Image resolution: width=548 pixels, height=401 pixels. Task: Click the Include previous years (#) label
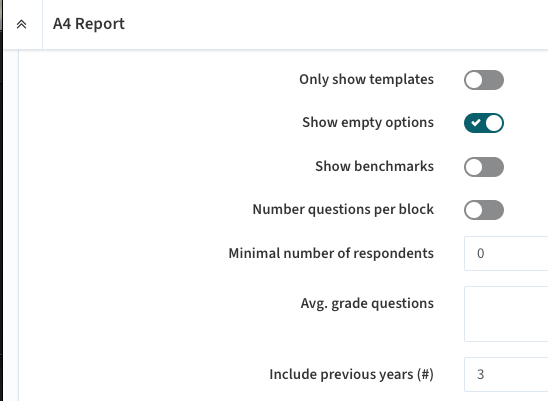coord(351,374)
